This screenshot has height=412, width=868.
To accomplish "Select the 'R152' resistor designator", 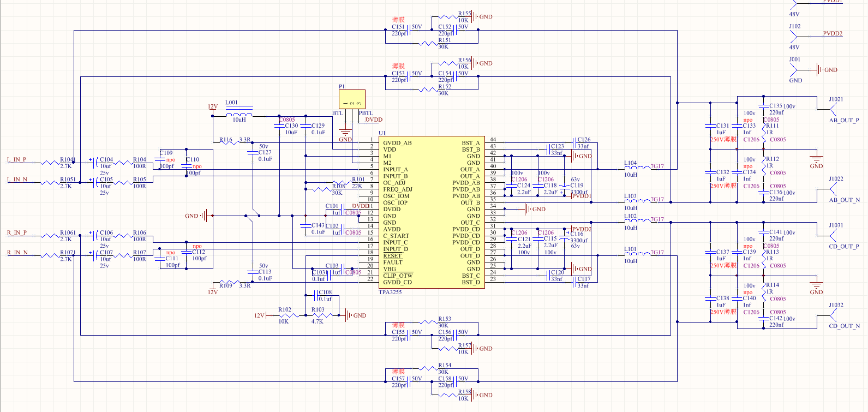I will (x=445, y=86).
